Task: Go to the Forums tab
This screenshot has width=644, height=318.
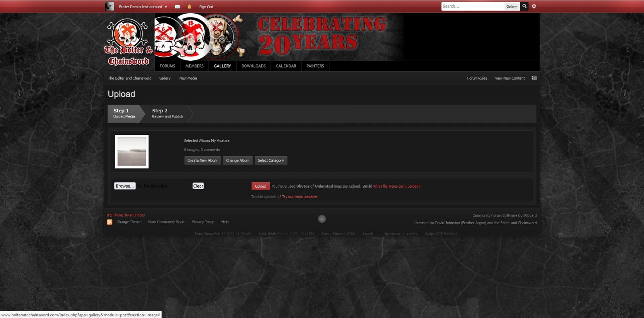Action: coord(167,66)
